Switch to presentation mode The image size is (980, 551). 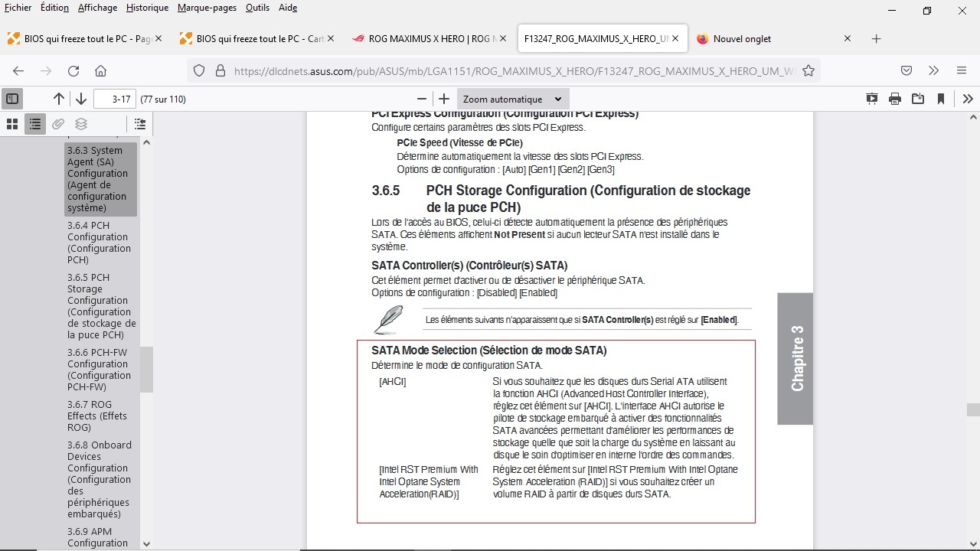point(872,99)
